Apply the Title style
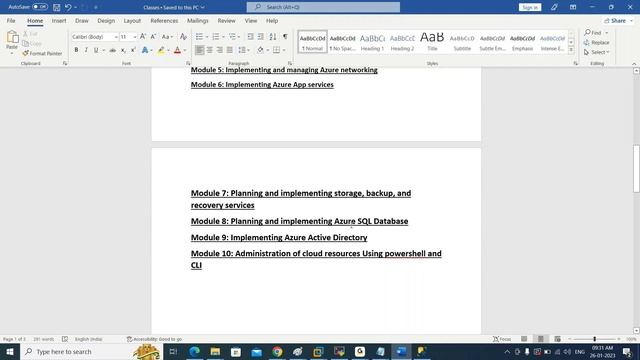This screenshot has height=360, width=640. pos(432,42)
